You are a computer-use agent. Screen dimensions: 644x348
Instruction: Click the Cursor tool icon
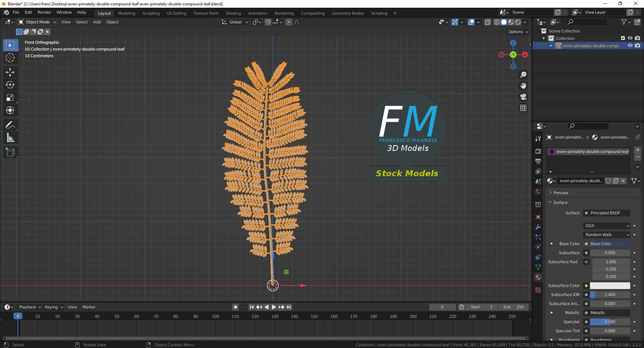(10, 58)
